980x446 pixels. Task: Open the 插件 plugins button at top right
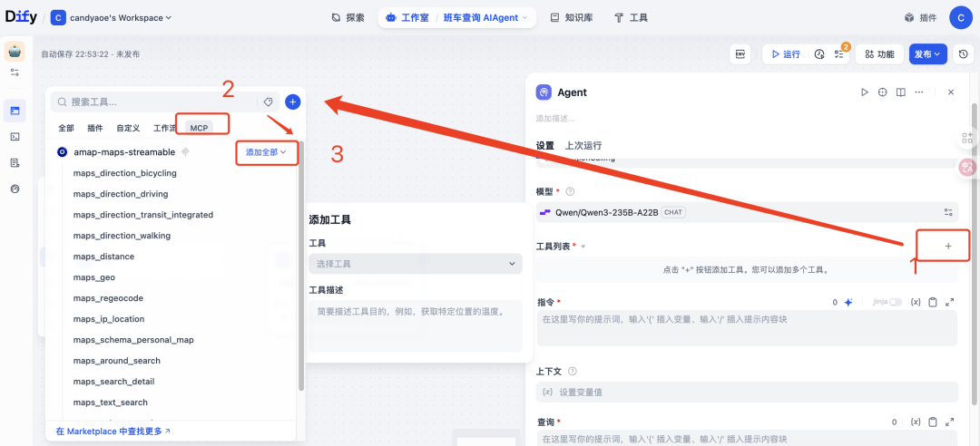(921, 17)
